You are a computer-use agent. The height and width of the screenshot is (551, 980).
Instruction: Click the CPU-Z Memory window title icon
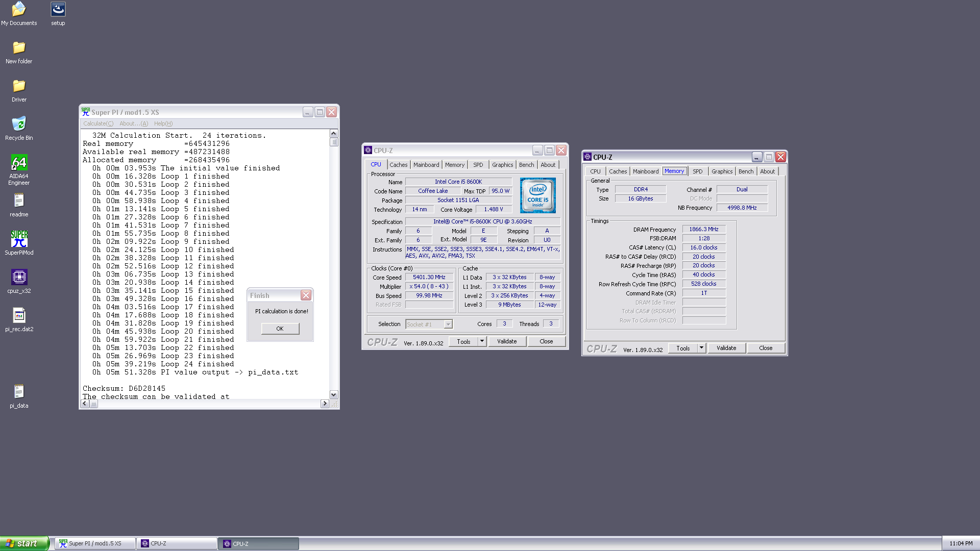point(587,157)
